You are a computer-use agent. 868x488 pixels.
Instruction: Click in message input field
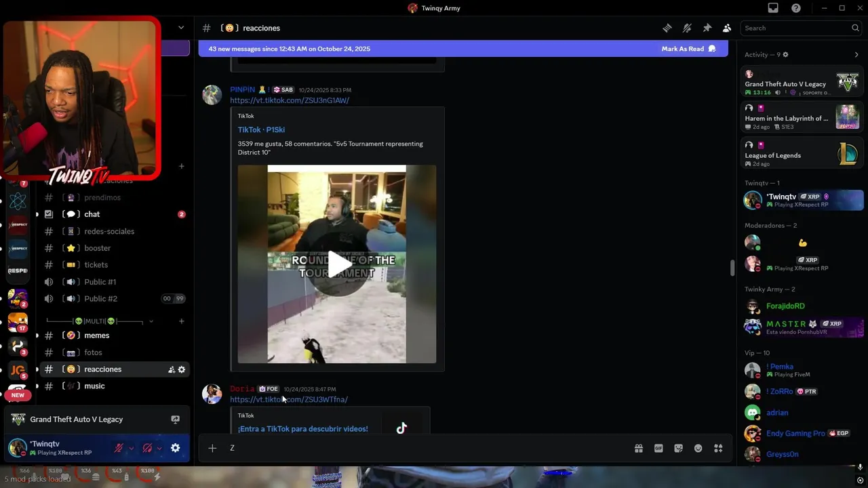[427, 448]
